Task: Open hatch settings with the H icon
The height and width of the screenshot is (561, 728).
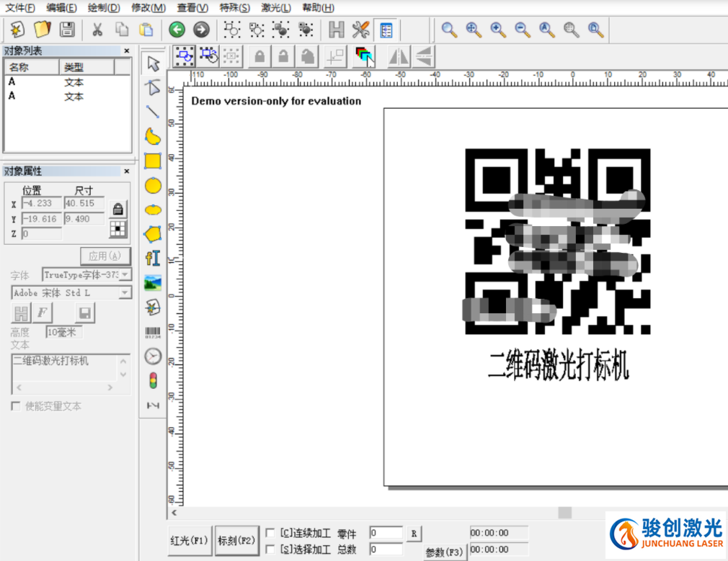Action: click(336, 30)
